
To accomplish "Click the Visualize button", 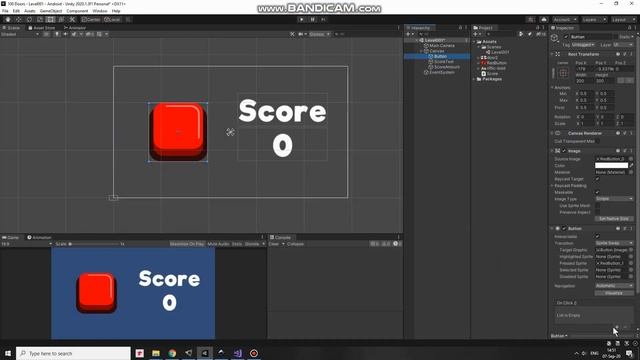I will pyautogui.click(x=614, y=293).
